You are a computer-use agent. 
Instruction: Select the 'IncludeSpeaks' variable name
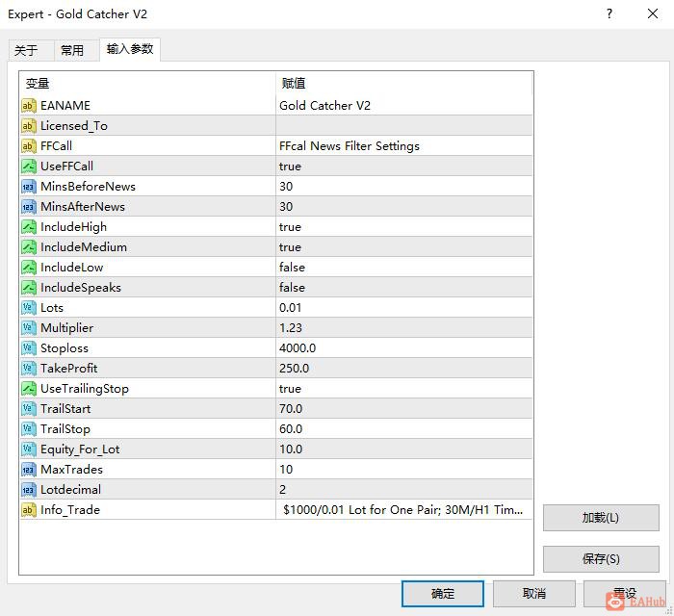tap(81, 288)
